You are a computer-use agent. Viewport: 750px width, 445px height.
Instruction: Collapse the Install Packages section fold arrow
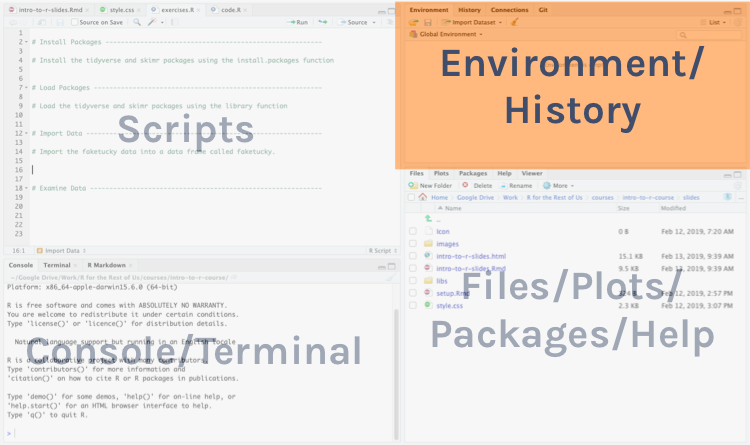pos(26,42)
